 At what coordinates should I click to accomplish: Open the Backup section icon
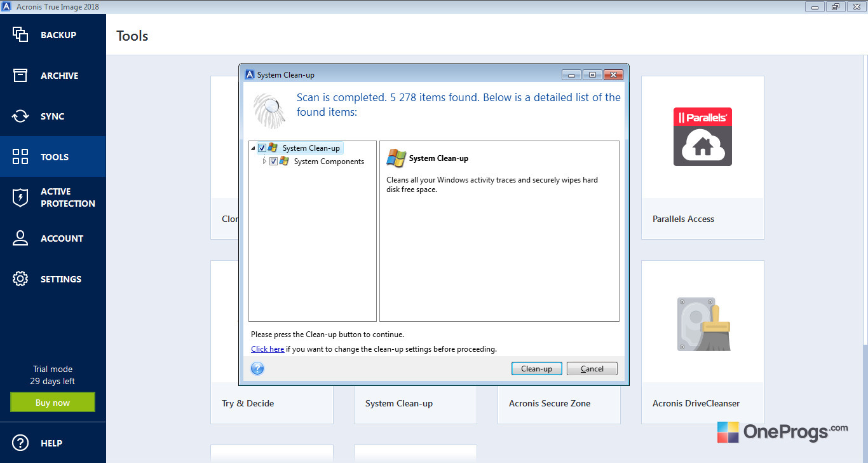click(20, 34)
